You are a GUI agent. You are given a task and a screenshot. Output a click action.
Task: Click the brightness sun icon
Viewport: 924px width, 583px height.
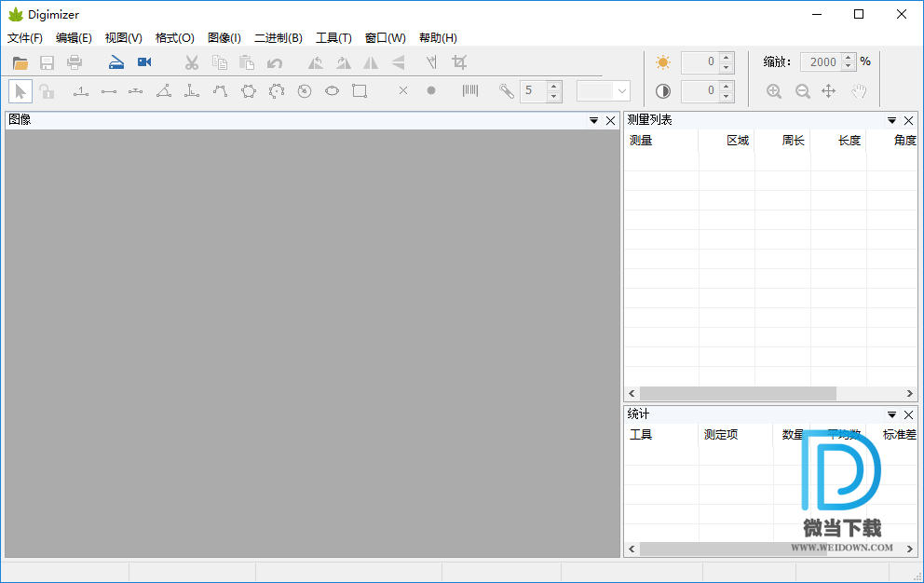(663, 61)
